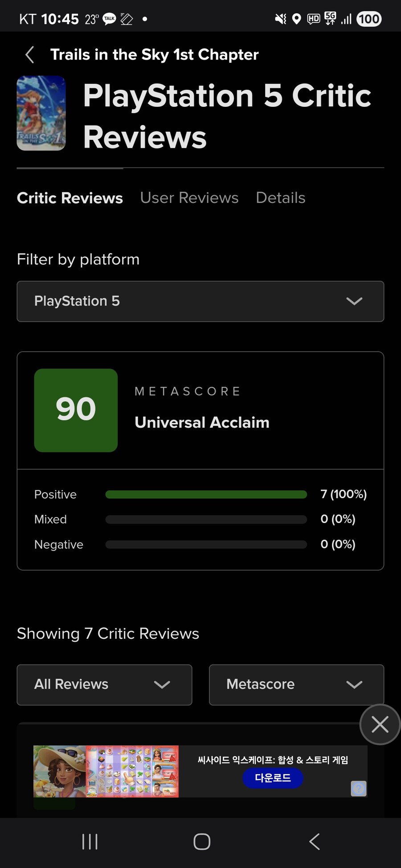Tap the battery indicator in status bar

tap(369, 19)
